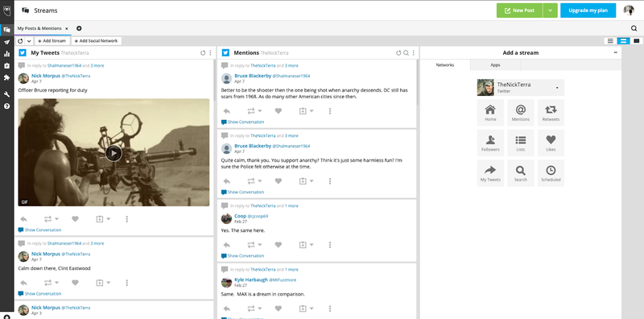Open Analytics bar chart icon in sidebar
This screenshot has height=319, width=644.
coord(6,54)
